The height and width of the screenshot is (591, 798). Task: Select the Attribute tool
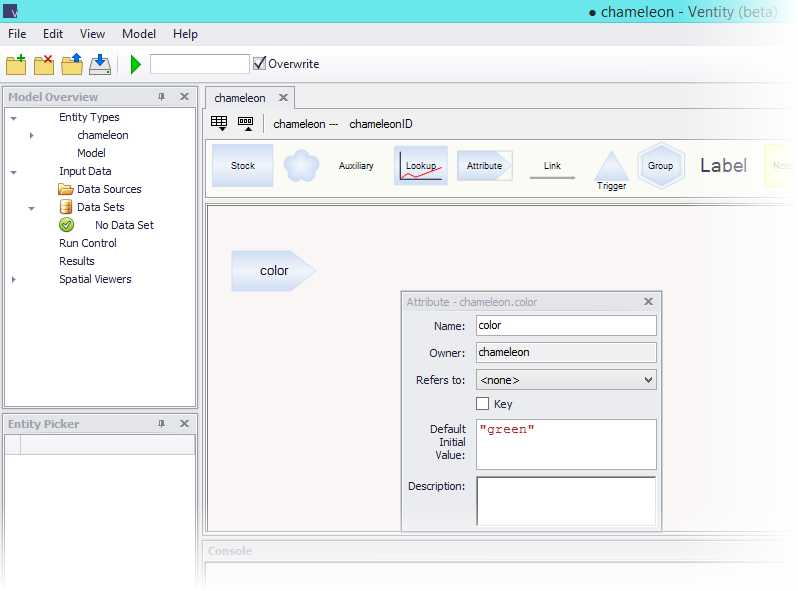click(x=484, y=165)
